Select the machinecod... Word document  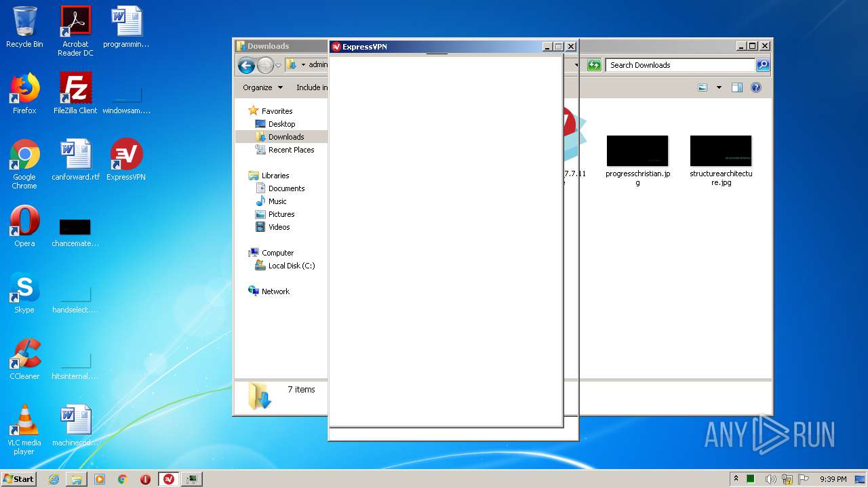click(75, 426)
